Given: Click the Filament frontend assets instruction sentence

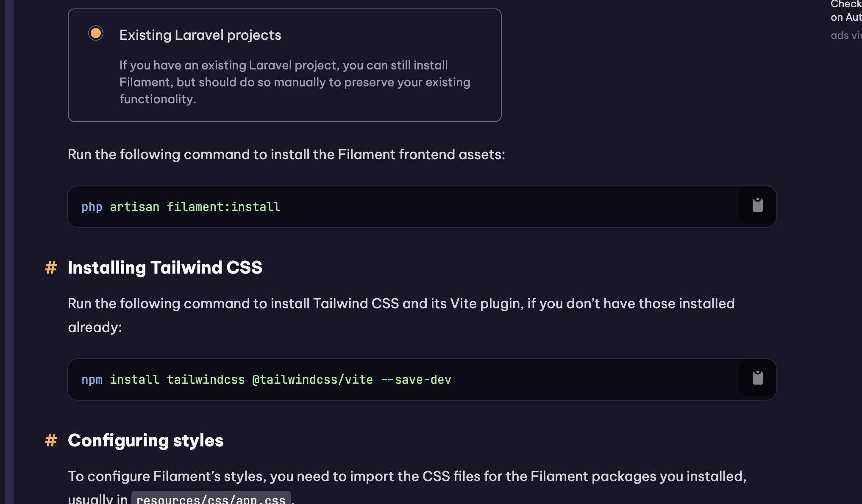Looking at the screenshot, I should pos(286,155).
